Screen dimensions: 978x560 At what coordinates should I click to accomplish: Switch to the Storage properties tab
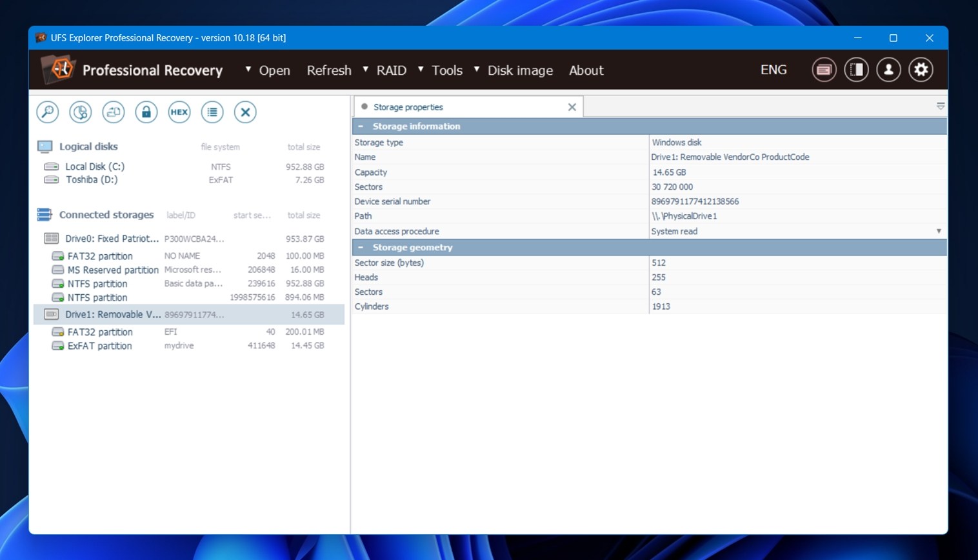pos(408,106)
